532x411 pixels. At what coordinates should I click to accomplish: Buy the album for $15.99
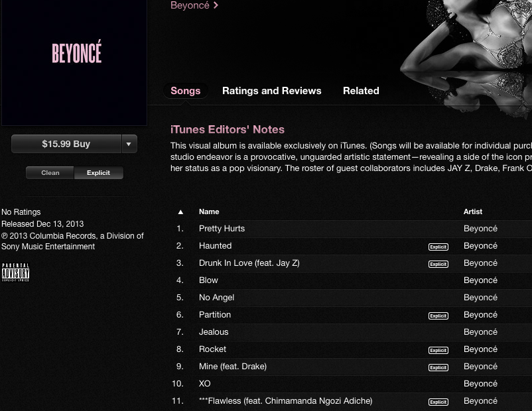pyautogui.click(x=66, y=144)
